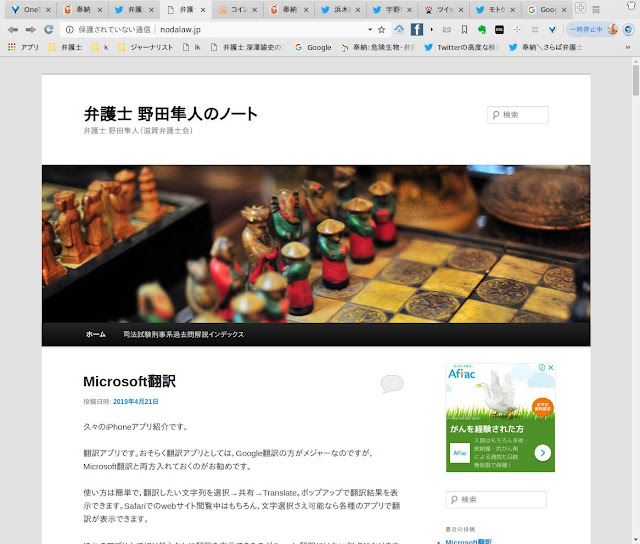
Task: Click the sidebar search field
Action: click(496, 500)
